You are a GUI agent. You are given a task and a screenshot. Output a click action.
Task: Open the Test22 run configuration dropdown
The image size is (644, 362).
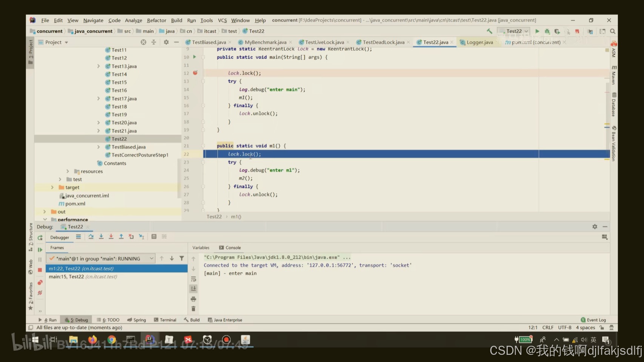[x=514, y=31]
